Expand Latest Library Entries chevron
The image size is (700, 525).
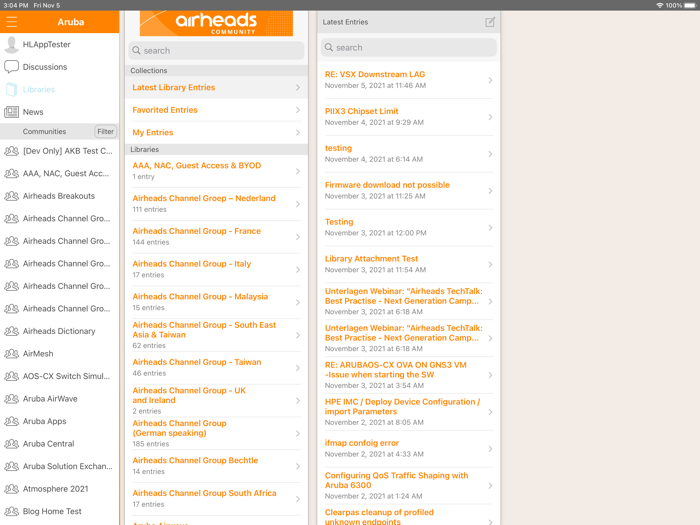[298, 88]
